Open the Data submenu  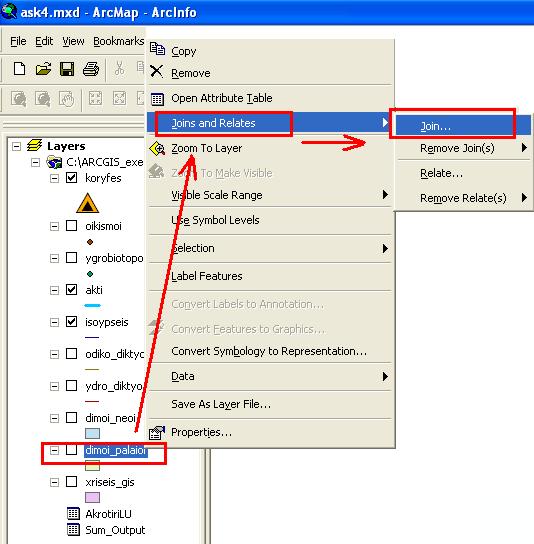coord(270,376)
